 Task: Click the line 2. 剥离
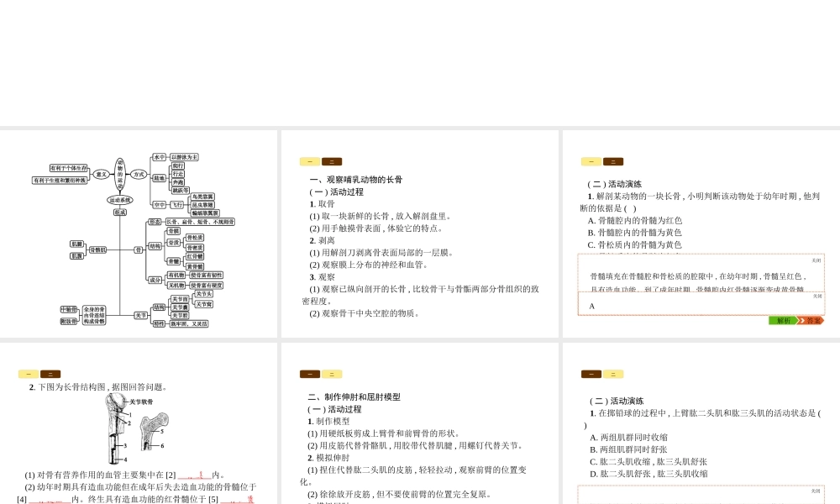click(x=322, y=240)
